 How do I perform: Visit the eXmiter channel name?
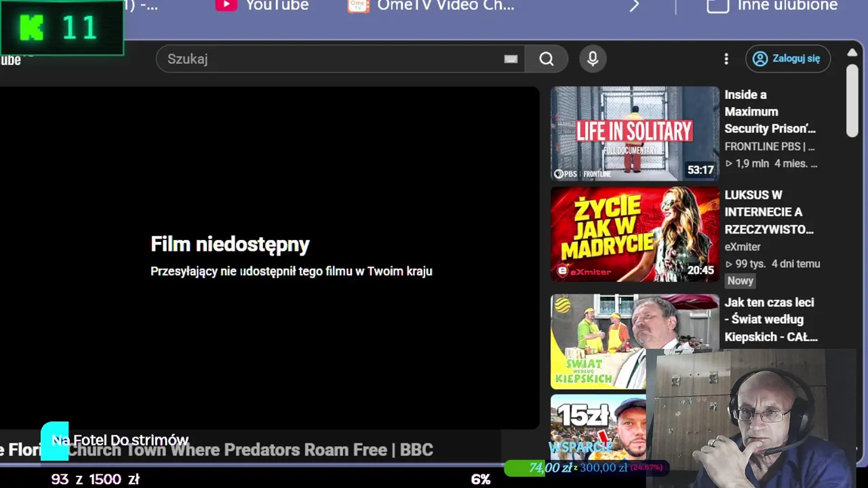[743, 247]
